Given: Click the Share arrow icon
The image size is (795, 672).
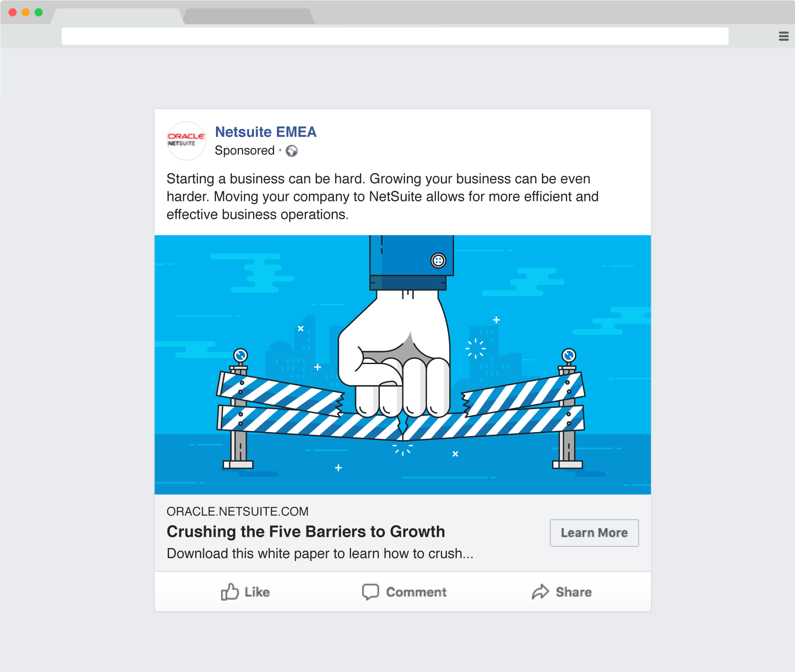Looking at the screenshot, I should 540,592.
